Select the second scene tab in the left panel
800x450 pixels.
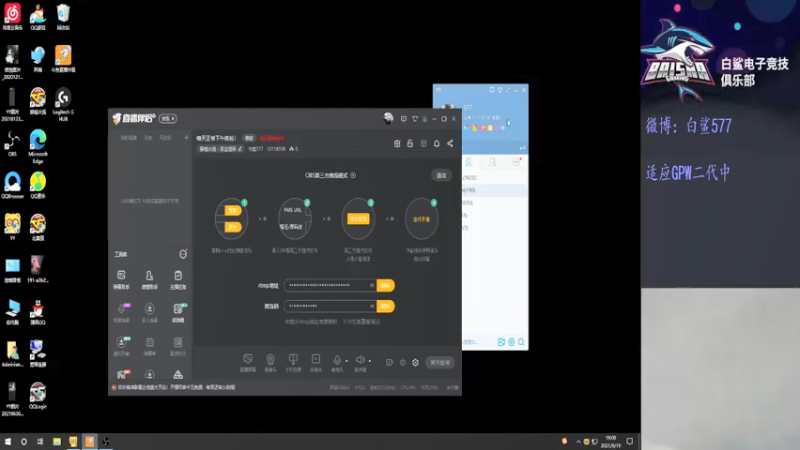[148, 138]
